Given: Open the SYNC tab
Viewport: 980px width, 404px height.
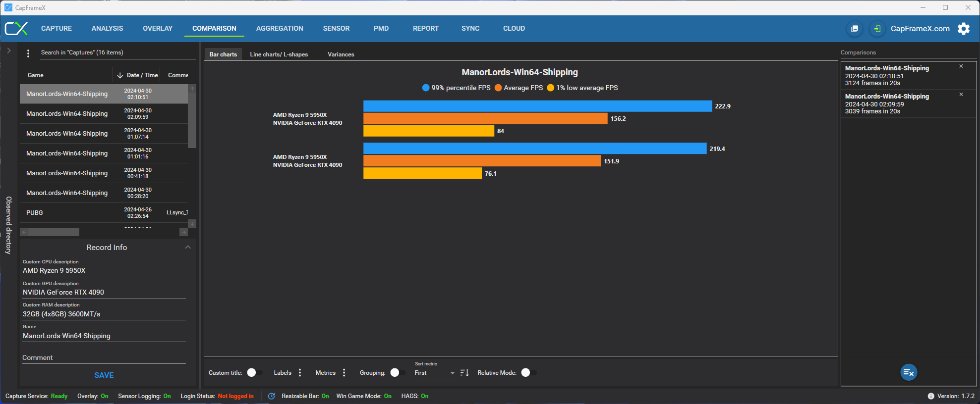Looking at the screenshot, I should point(470,29).
